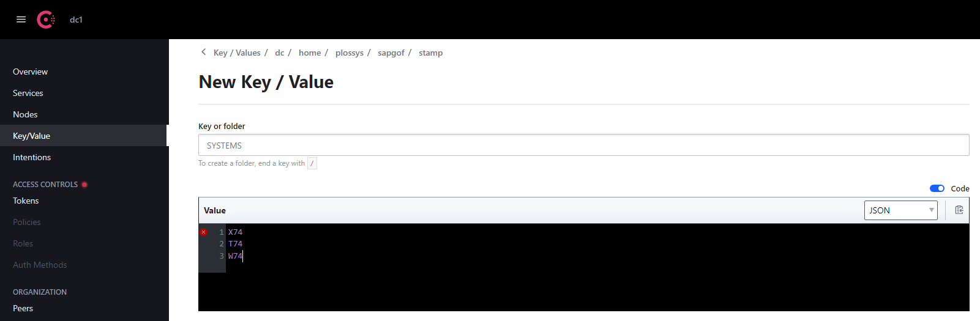Screen dimensions: 980x321
Task: Click the red dot beside Access Controls
Action: pyautogui.click(x=84, y=184)
